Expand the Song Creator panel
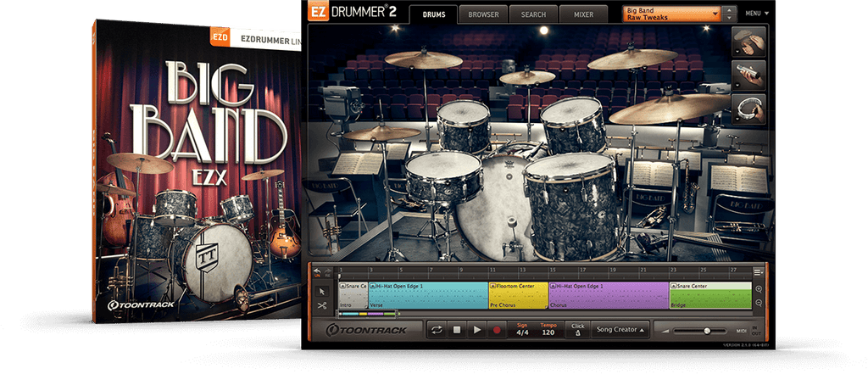868x374 pixels. (x=620, y=330)
